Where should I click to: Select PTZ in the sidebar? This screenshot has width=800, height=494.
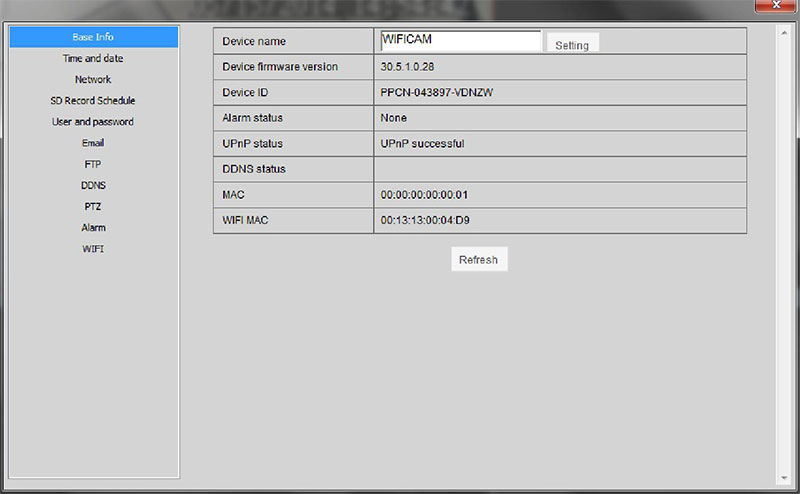(x=93, y=207)
